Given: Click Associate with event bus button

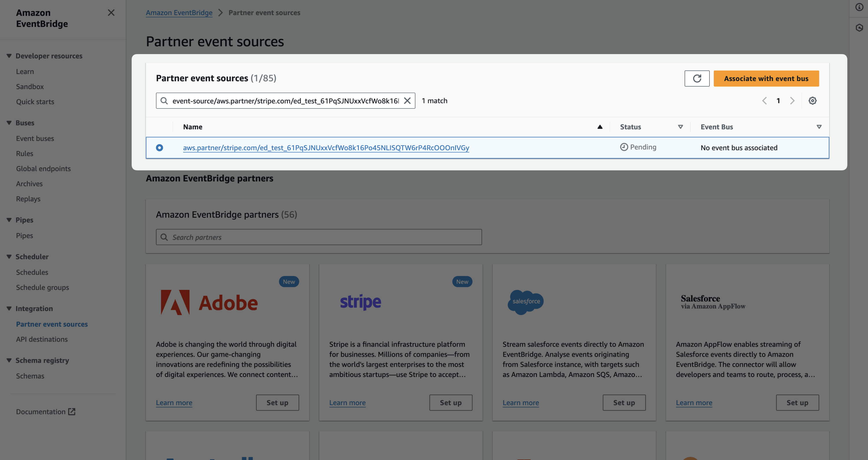Looking at the screenshot, I should tap(766, 78).
